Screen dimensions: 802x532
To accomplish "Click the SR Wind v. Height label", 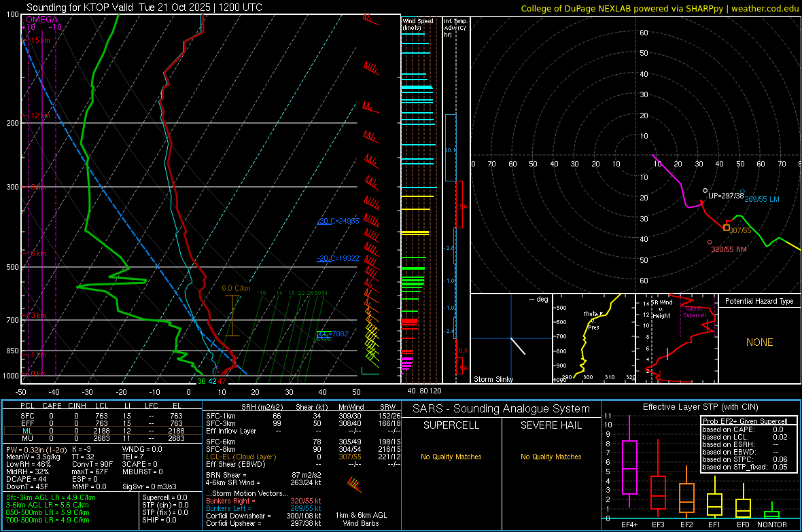I will (662, 309).
